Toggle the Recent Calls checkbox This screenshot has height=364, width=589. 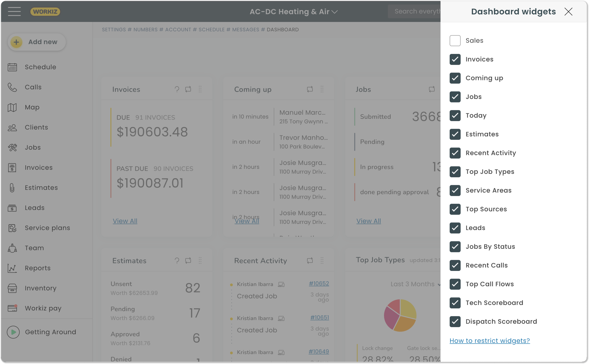[455, 265]
